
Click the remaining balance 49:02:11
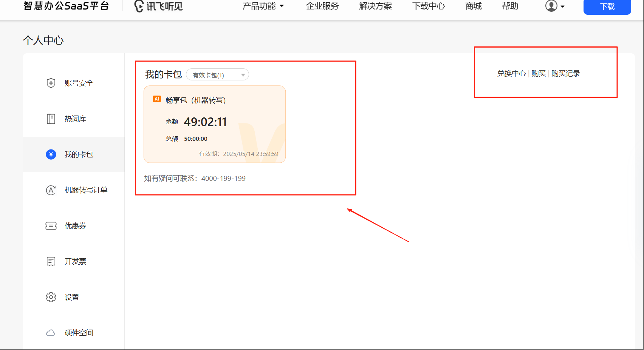click(x=205, y=122)
